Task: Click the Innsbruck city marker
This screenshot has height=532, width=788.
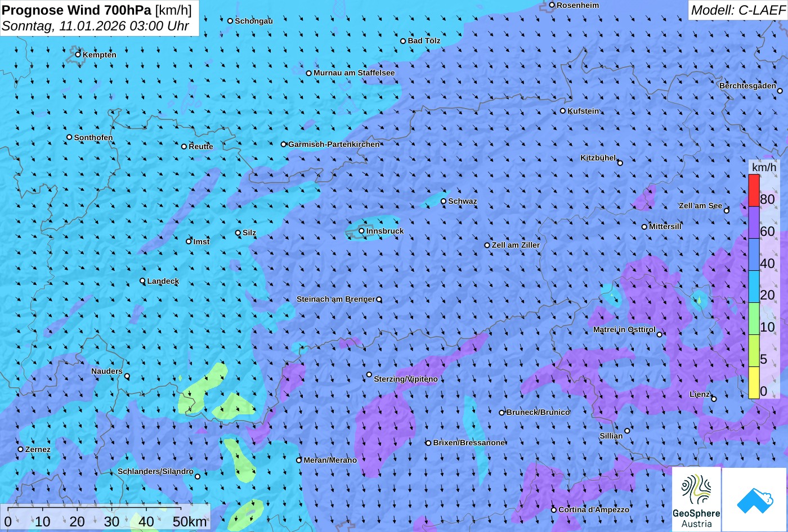Action: [361, 231]
